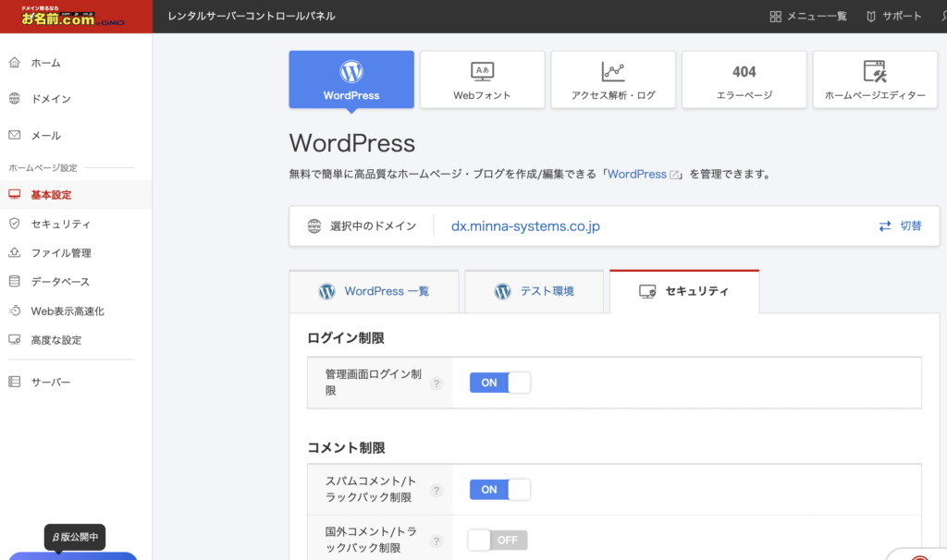Switch to the WordPress 一覧 tab
The height and width of the screenshot is (560, 947).
[374, 291]
